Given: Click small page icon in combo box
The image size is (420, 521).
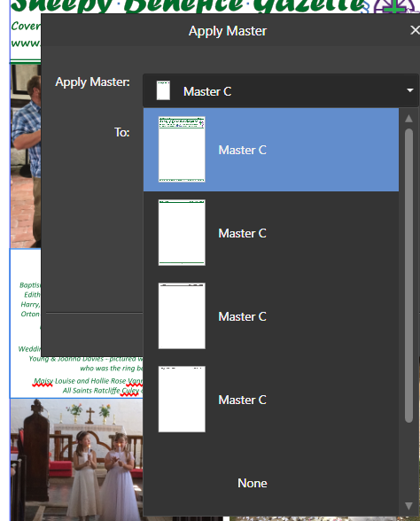Looking at the screenshot, I should point(163,90).
